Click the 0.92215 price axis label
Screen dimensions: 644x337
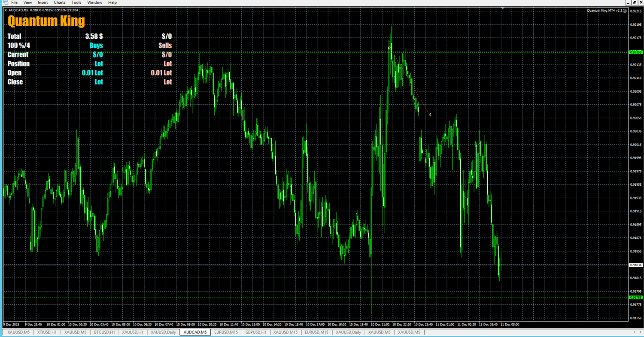(x=635, y=11)
